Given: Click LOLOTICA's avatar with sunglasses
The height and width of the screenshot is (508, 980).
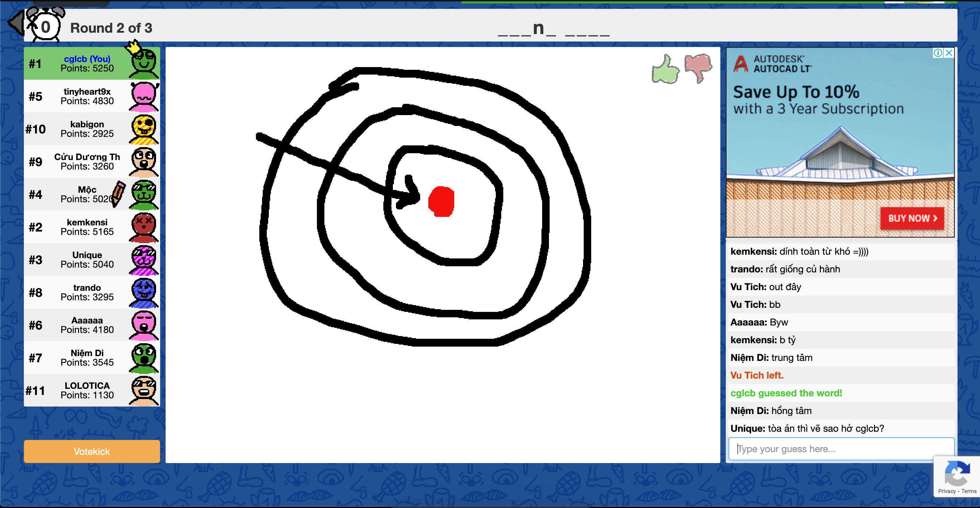Looking at the screenshot, I should pyautogui.click(x=143, y=391).
